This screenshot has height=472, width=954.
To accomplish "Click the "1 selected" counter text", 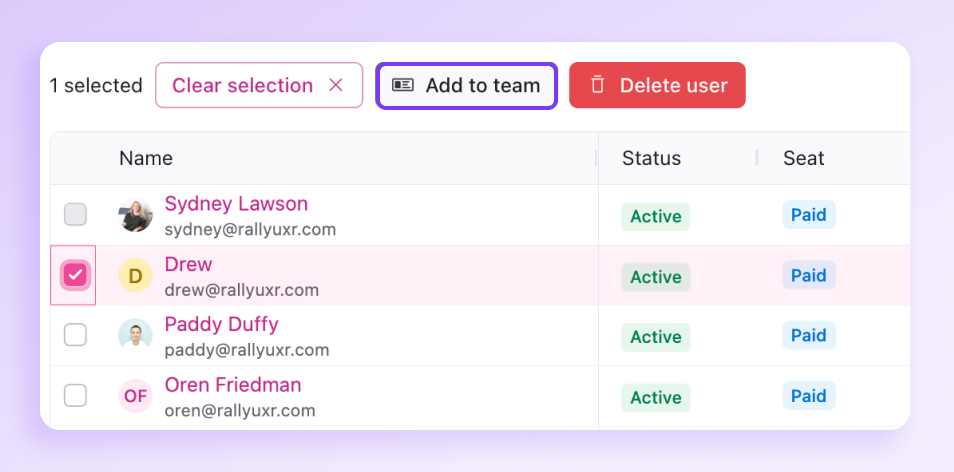I will (96, 86).
